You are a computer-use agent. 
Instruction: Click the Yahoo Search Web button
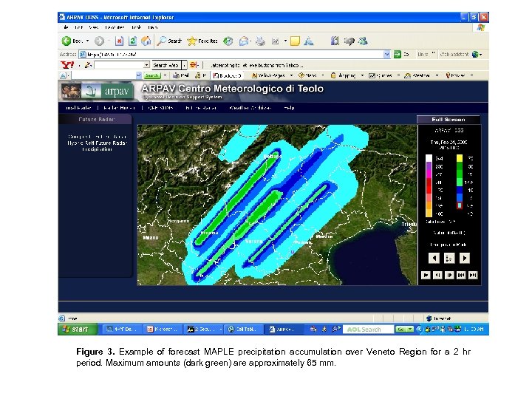click(166, 65)
